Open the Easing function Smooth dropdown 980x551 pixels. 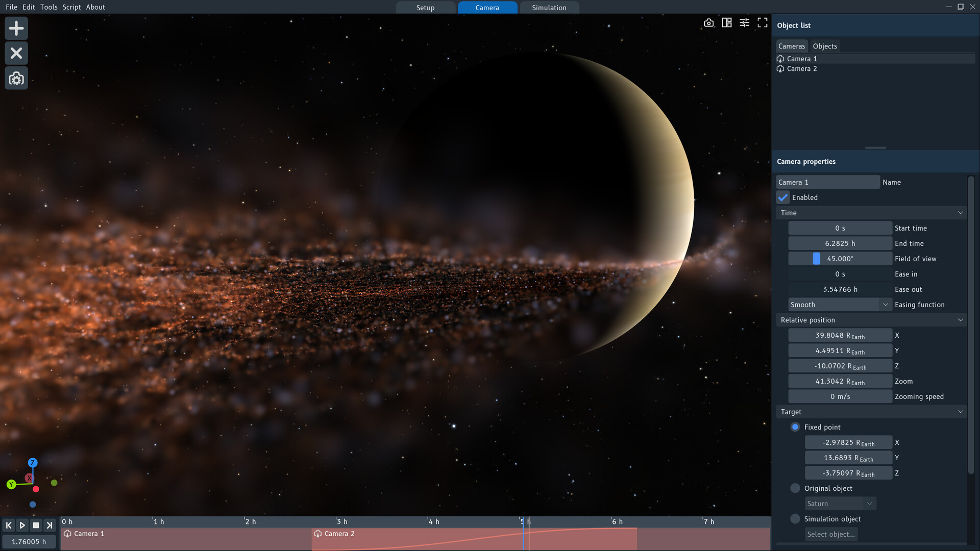tap(840, 304)
